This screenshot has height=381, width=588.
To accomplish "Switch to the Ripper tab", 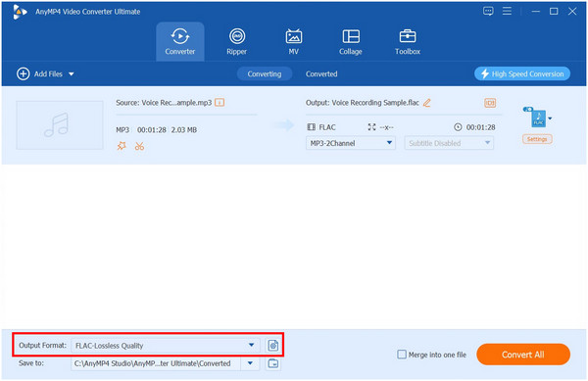I will [236, 41].
